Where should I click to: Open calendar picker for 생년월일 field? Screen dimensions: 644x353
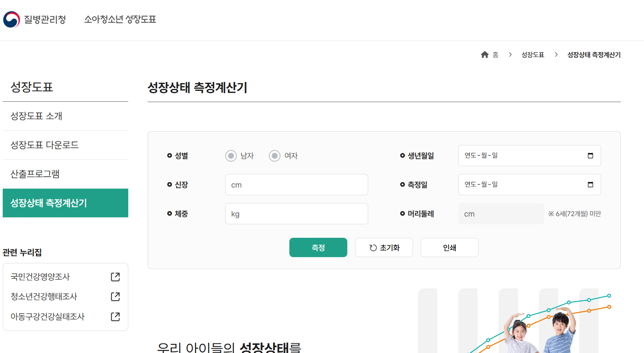point(590,155)
